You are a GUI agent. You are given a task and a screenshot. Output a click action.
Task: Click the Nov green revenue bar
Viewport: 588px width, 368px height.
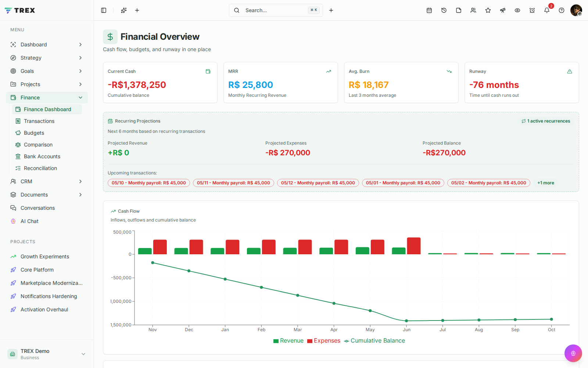pyautogui.click(x=145, y=251)
